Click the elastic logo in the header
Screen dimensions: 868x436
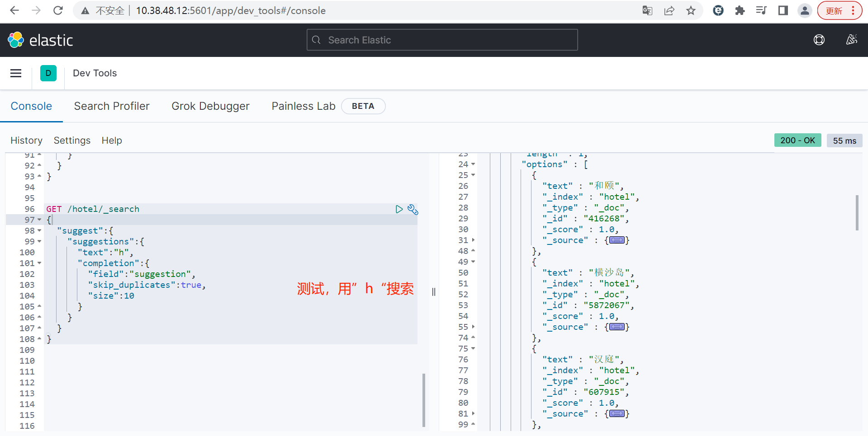pos(41,40)
